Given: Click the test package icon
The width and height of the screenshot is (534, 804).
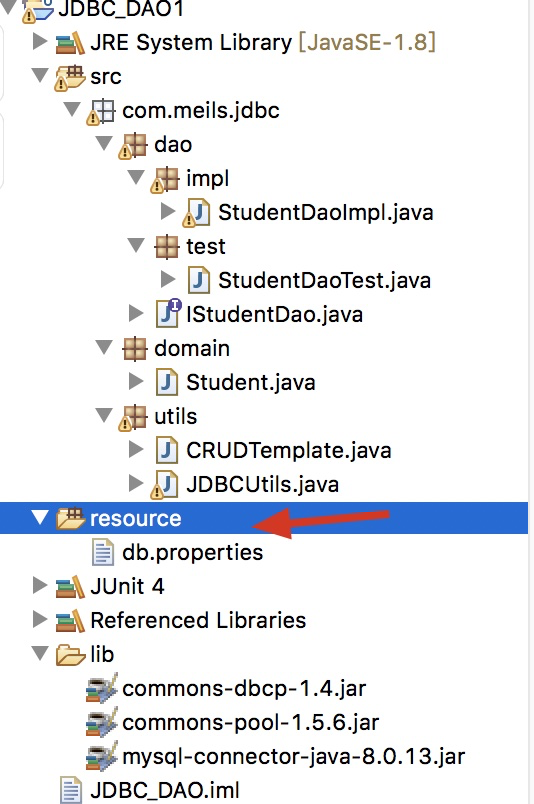Looking at the screenshot, I should pyautogui.click(x=167, y=247).
